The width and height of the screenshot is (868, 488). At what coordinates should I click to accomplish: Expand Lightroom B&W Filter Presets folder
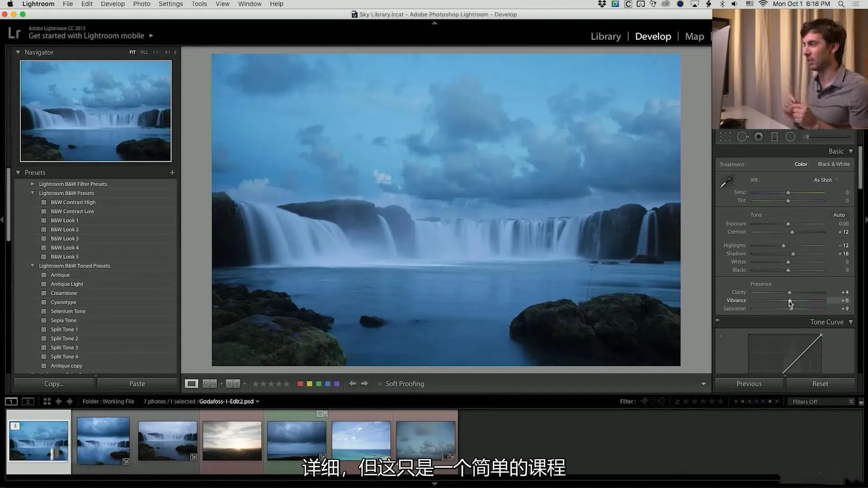coord(33,184)
